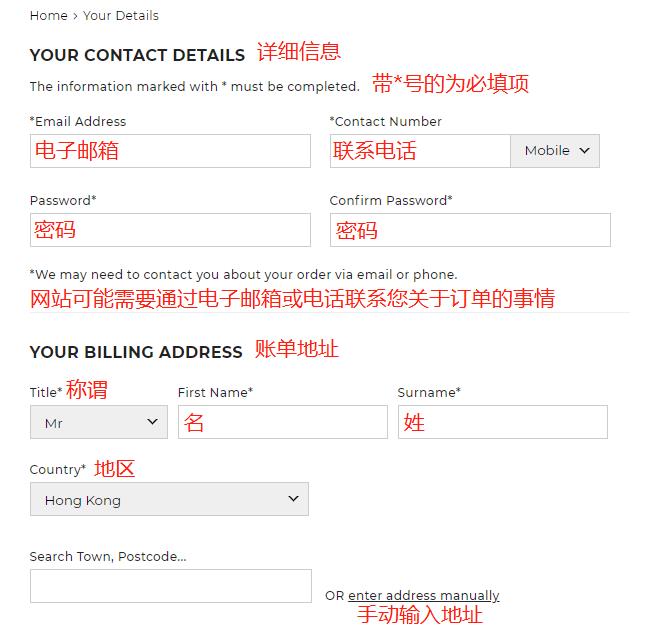655x635 pixels.
Task: Click the Confirm Password label
Action: tap(391, 200)
